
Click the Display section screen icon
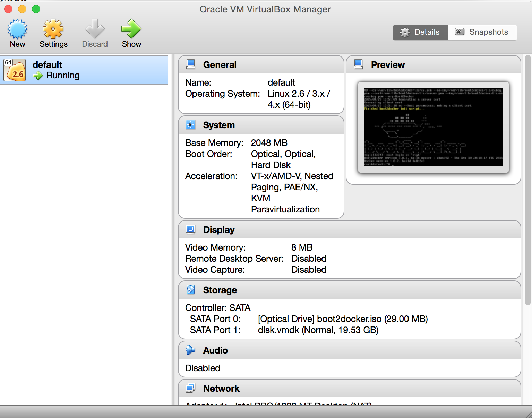(x=190, y=229)
